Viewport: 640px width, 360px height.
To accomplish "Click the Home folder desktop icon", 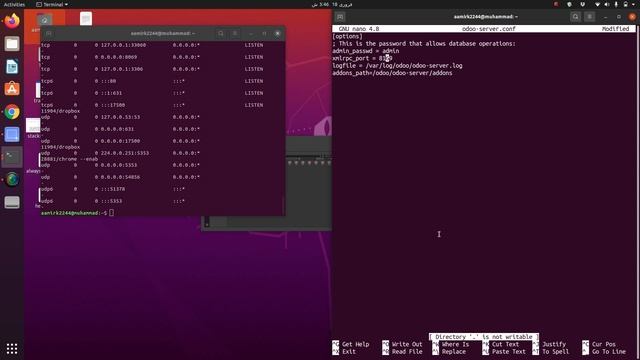I will (44, 20).
